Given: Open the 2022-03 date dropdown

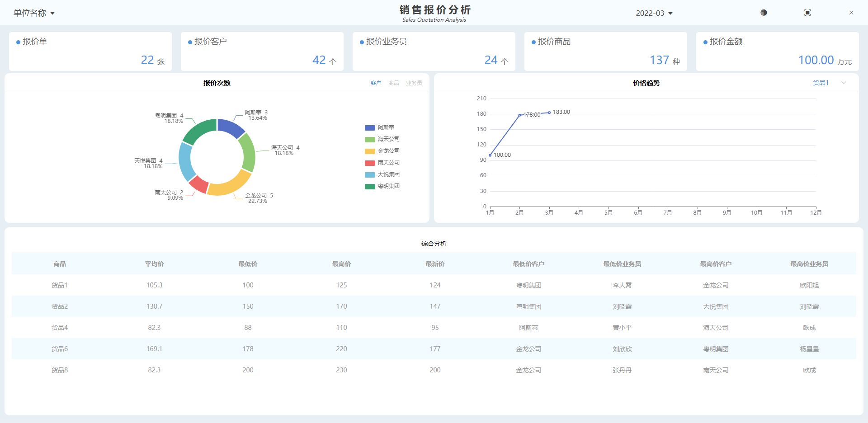Looking at the screenshot, I should click(654, 13).
